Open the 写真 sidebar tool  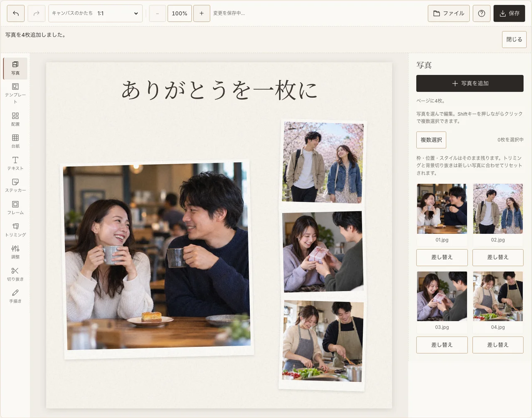click(15, 68)
